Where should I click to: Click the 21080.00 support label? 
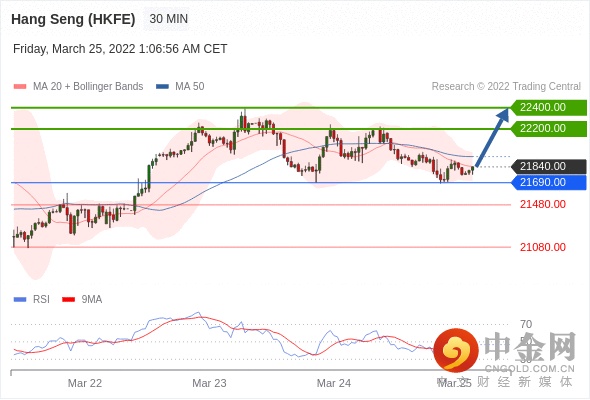543,247
